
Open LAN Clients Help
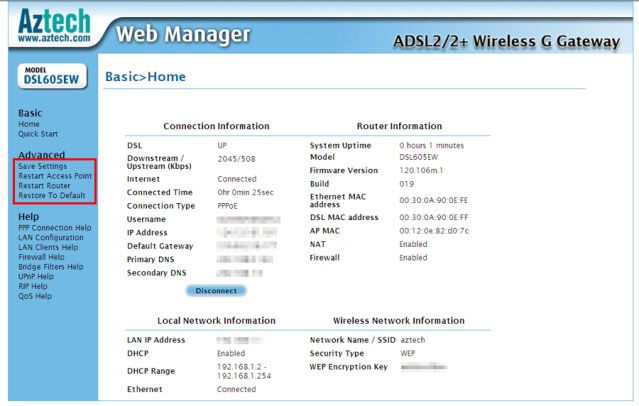click(x=48, y=247)
